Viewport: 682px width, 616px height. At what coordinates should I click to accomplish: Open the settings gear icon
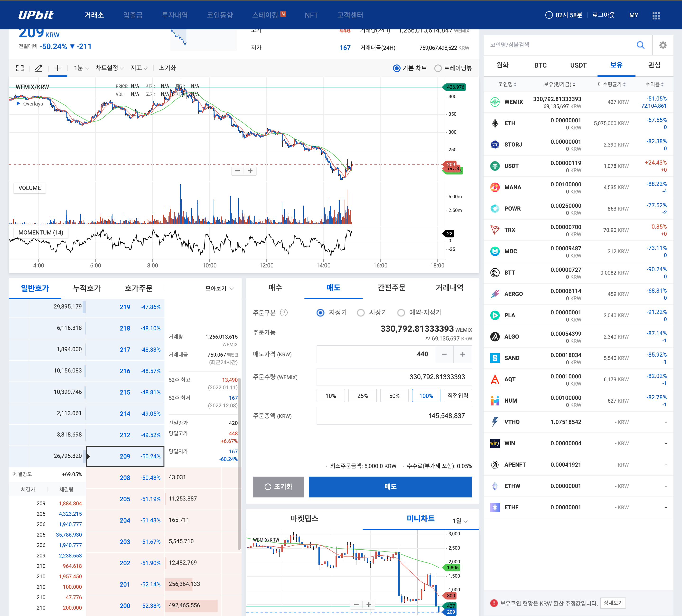click(663, 45)
